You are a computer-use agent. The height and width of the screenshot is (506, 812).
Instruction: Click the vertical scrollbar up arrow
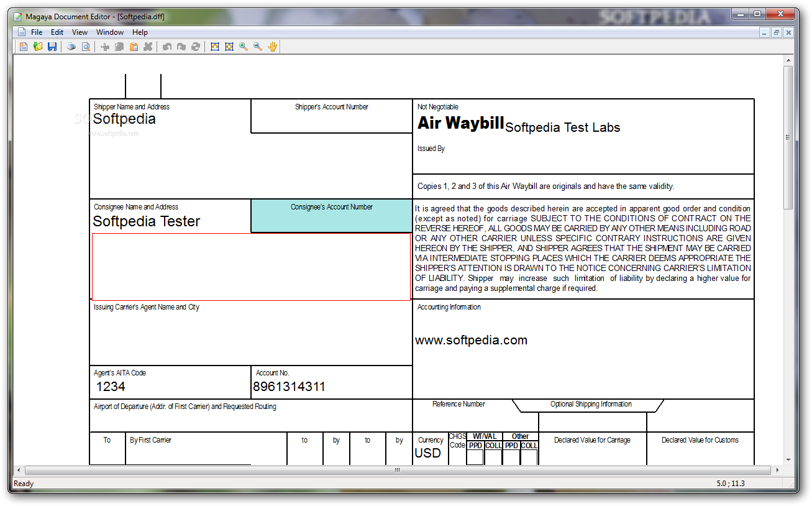[x=788, y=60]
